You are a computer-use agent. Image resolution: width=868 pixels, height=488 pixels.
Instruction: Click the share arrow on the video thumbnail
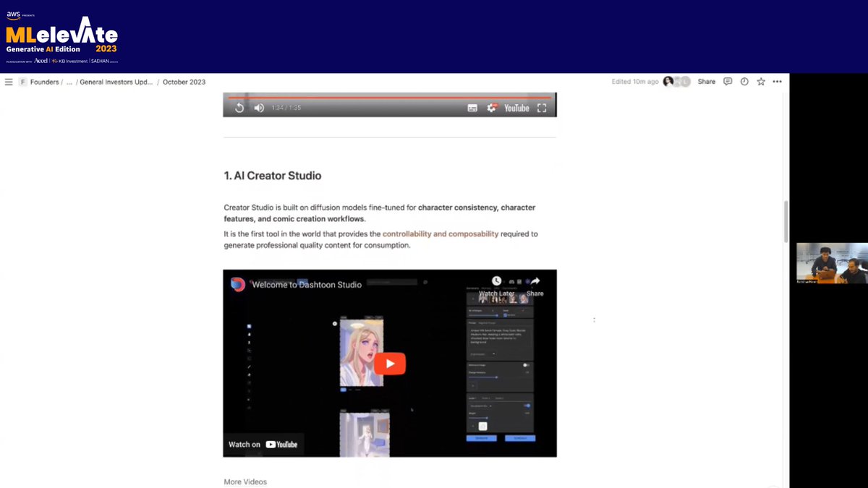pos(535,281)
